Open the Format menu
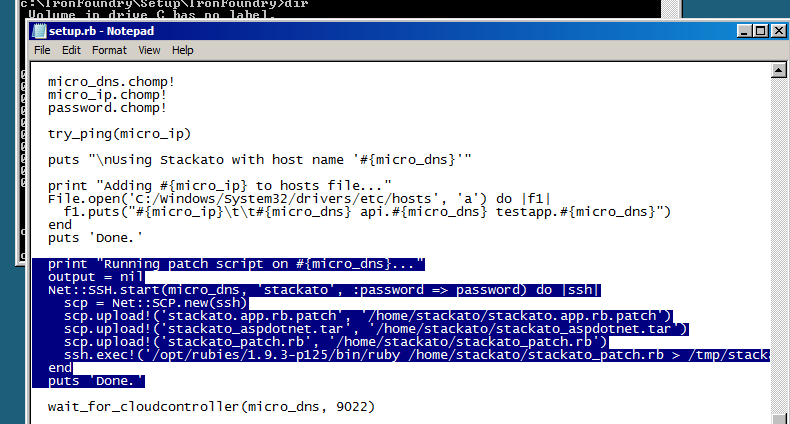The image size is (790, 424). (109, 50)
